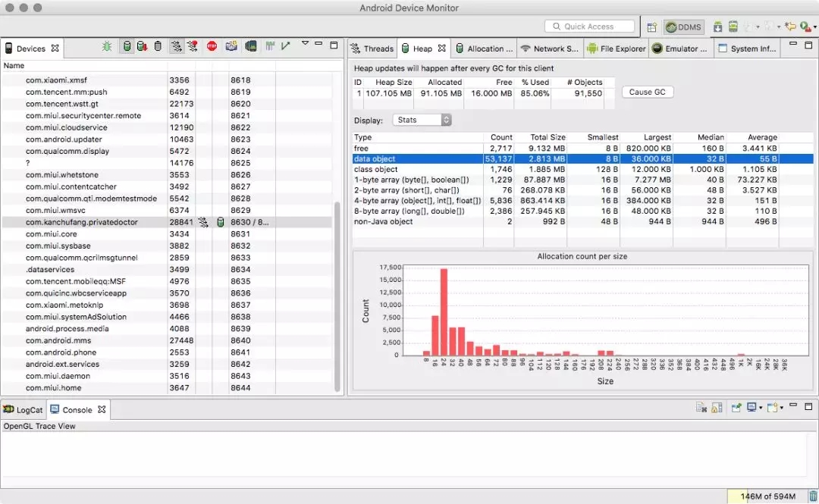819x504 pixels.
Task: Click the Open Perspective icon
Action: [652, 27]
